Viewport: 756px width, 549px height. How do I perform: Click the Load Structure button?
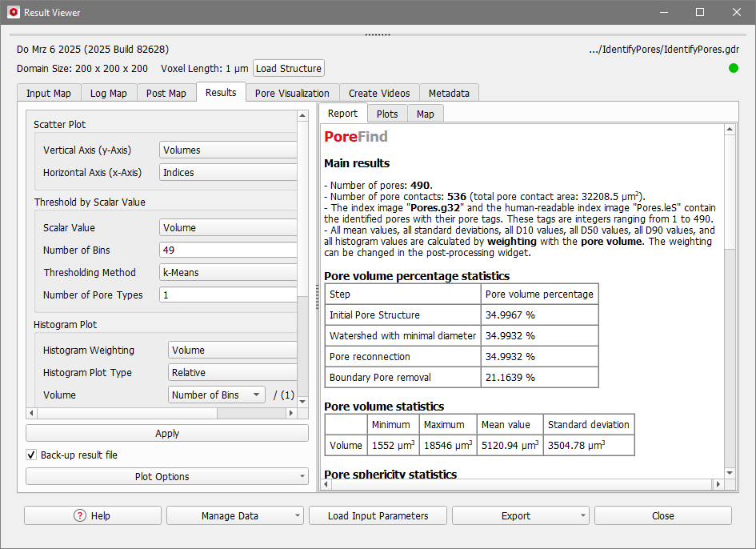289,68
